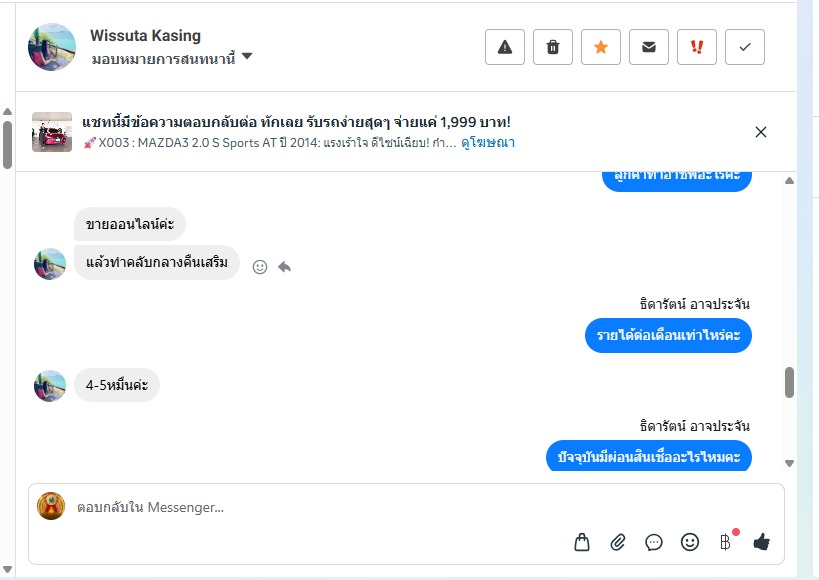Mark conversation unread with envelope icon

649,47
